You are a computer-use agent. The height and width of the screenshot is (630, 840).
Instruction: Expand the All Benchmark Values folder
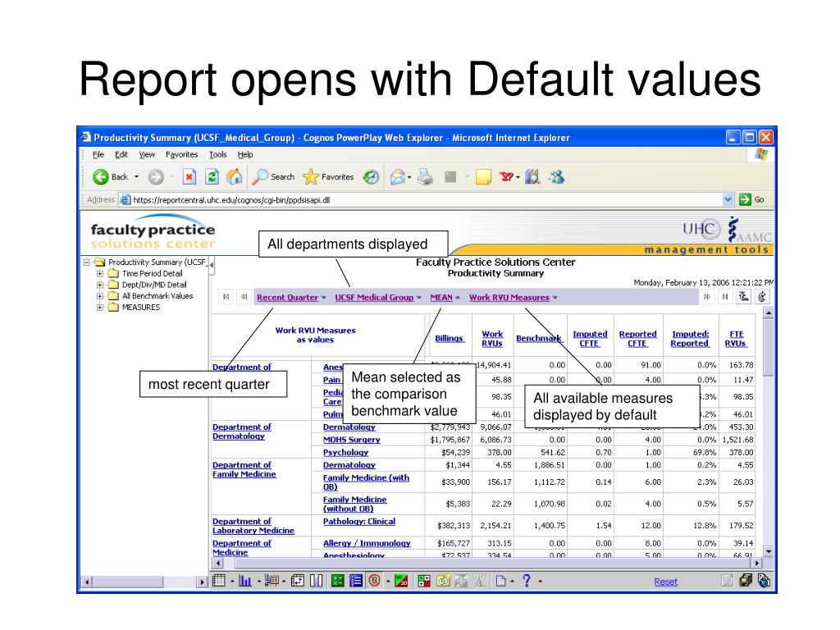click(99, 296)
